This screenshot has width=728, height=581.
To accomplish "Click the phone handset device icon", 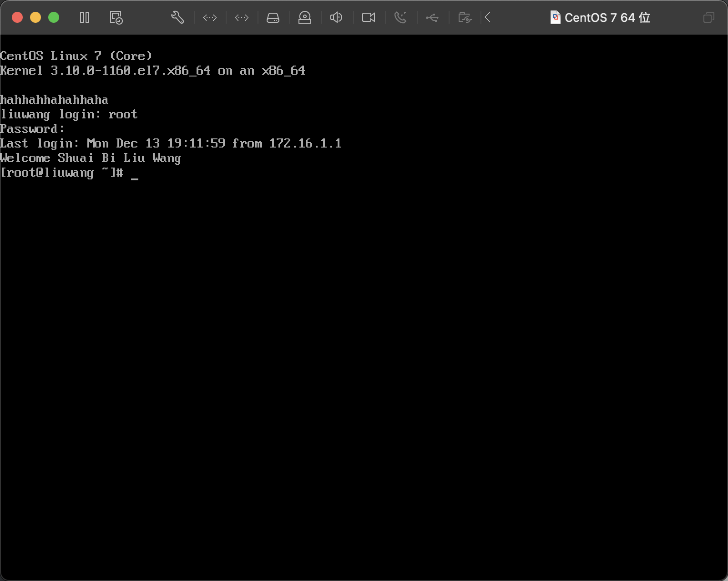I will pos(400,18).
